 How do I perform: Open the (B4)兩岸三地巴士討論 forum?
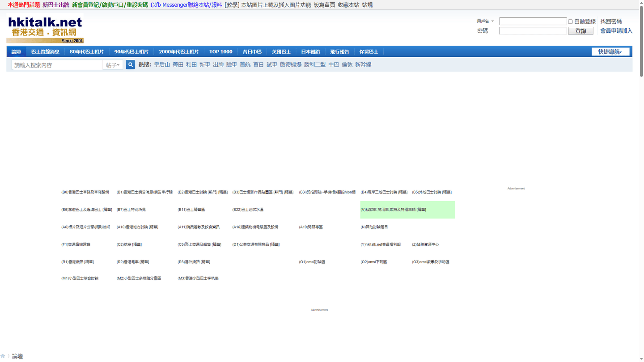[379, 192]
